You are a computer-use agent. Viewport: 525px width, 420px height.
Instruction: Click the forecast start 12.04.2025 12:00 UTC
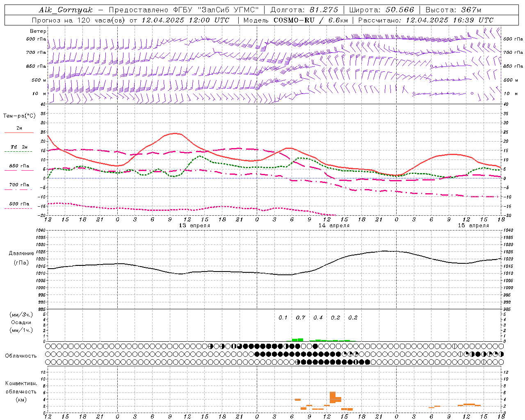pos(185,20)
